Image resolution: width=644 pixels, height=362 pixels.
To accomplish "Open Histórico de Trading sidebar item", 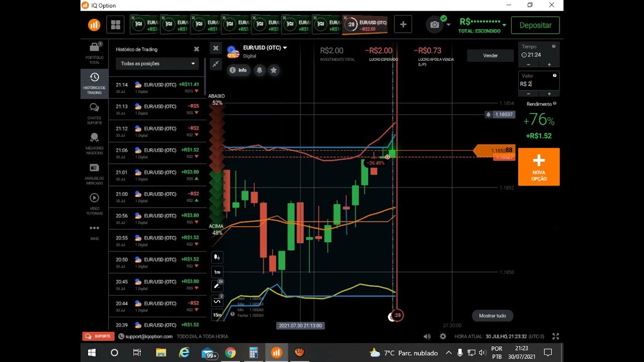I will click(95, 83).
